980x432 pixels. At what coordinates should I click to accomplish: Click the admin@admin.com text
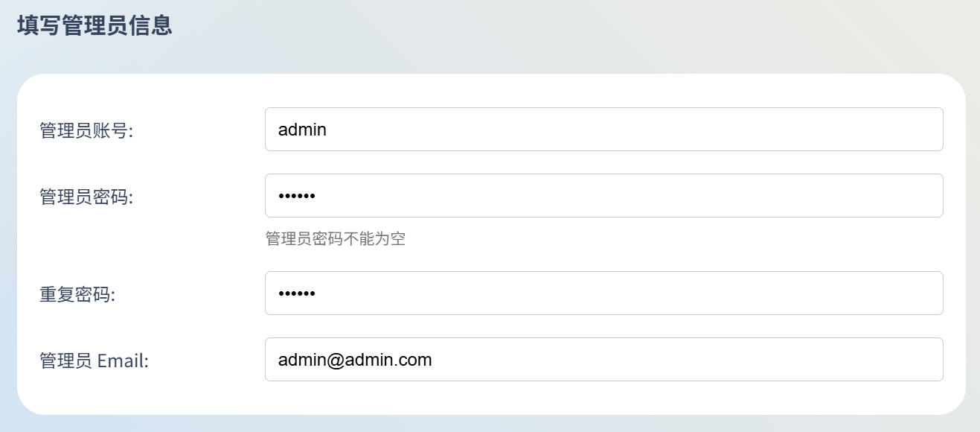point(355,360)
